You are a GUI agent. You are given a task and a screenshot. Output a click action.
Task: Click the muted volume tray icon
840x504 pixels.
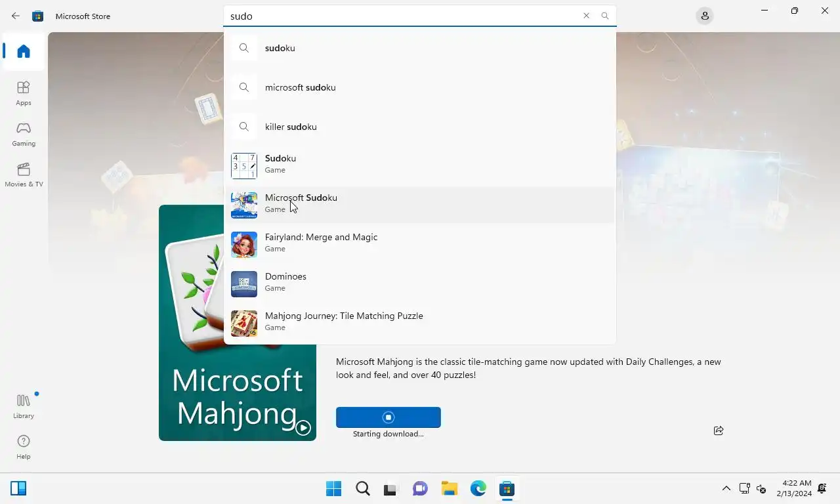click(x=761, y=488)
